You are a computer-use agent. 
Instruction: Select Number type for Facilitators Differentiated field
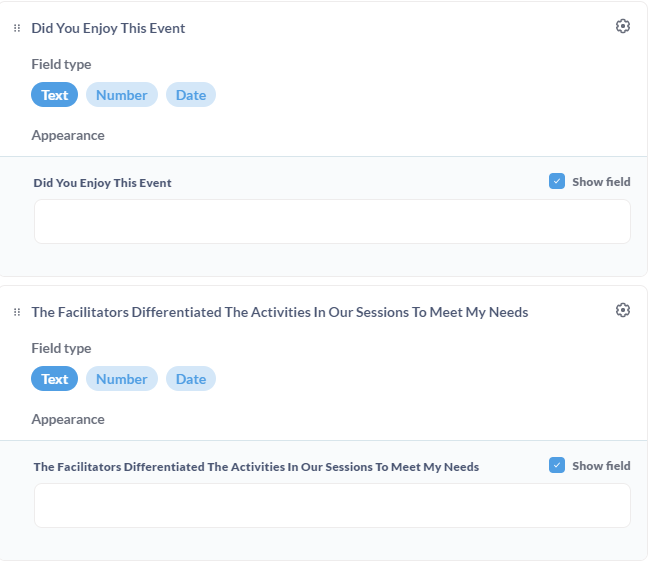[x=122, y=379]
